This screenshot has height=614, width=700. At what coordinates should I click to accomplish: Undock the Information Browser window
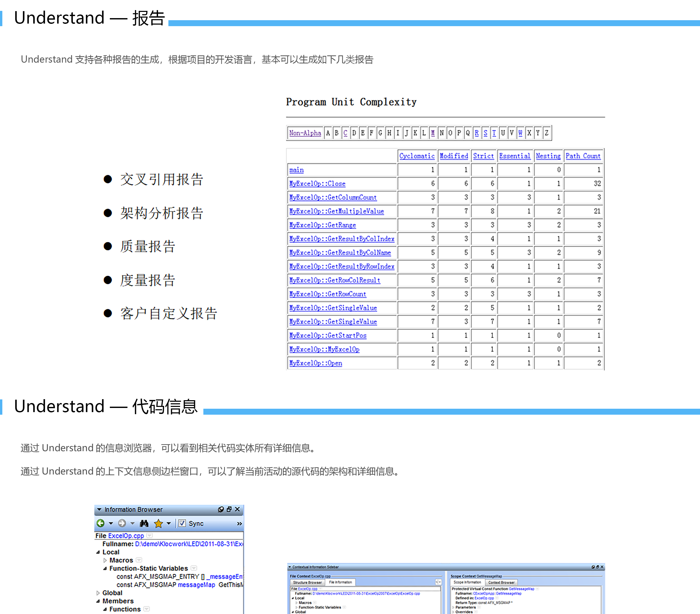(229, 509)
